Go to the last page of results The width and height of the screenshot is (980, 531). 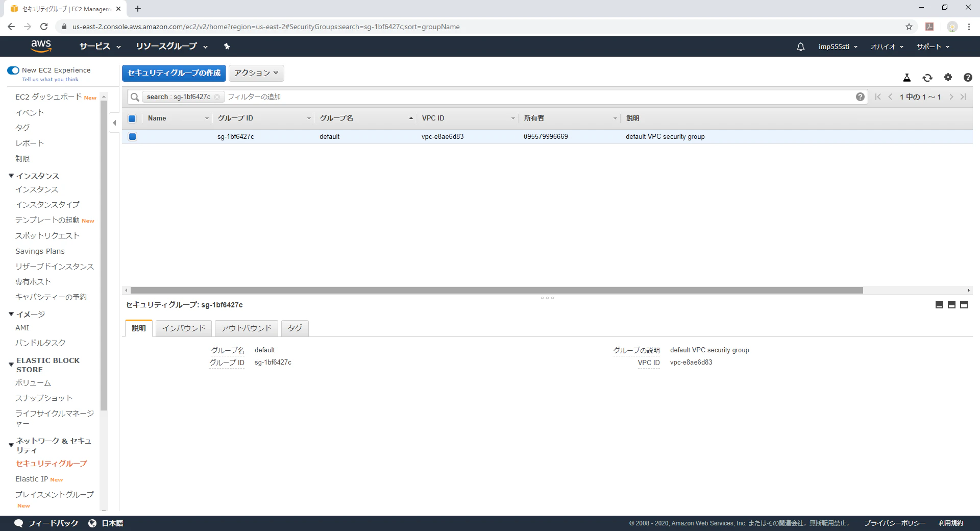click(x=963, y=97)
